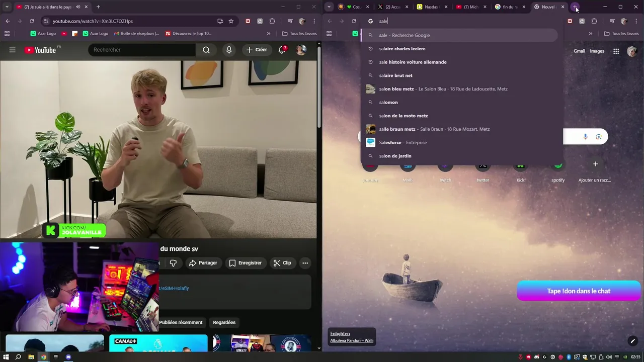
Task: Open the more actions three-dot menu
Action: click(x=305, y=263)
